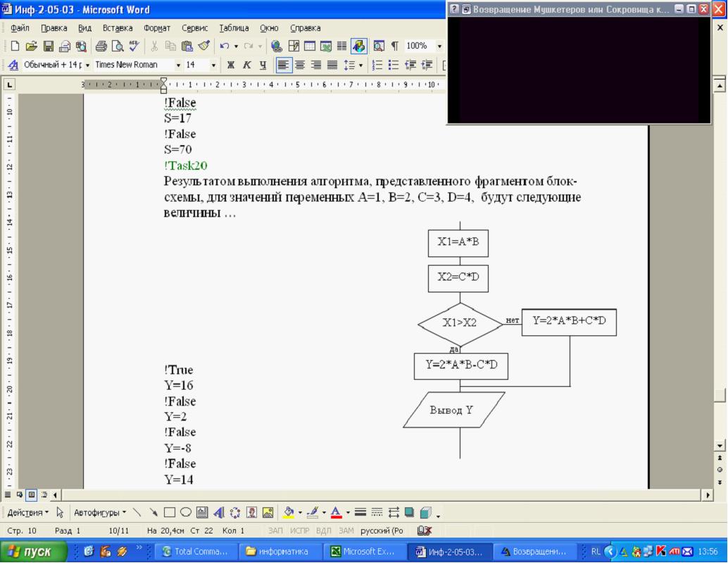Click the Format Painter brush icon
Screen dimensions: 728x563
[x=204, y=47]
